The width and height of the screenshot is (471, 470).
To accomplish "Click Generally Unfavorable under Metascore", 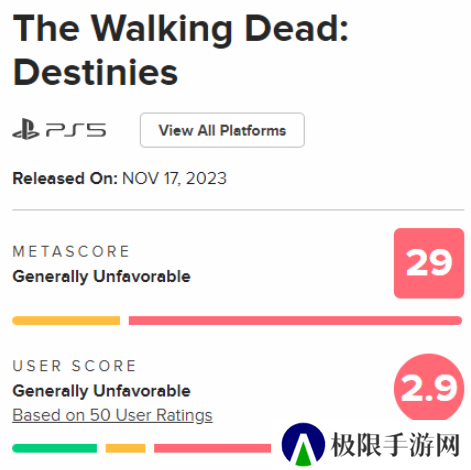I will pyautogui.click(x=101, y=277).
